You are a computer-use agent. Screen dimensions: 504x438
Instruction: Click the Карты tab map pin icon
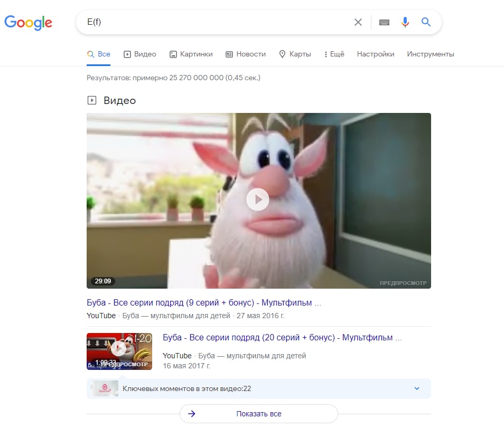coord(282,54)
